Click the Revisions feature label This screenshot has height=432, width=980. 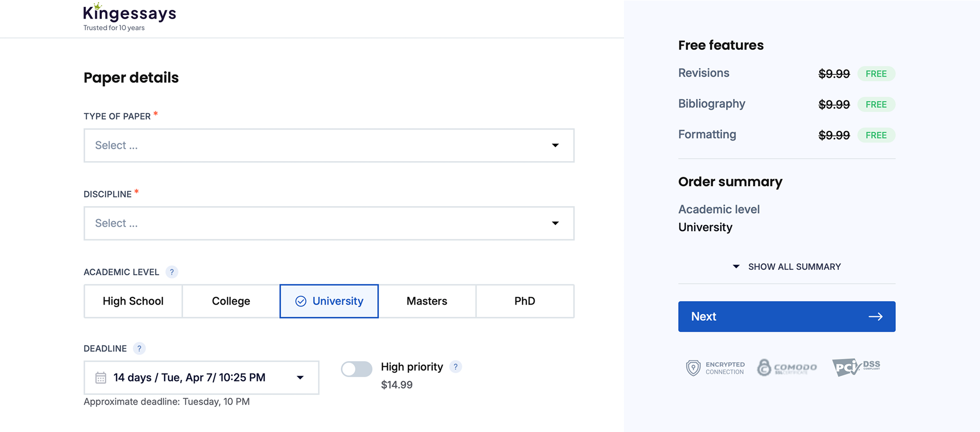click(704, 73)
